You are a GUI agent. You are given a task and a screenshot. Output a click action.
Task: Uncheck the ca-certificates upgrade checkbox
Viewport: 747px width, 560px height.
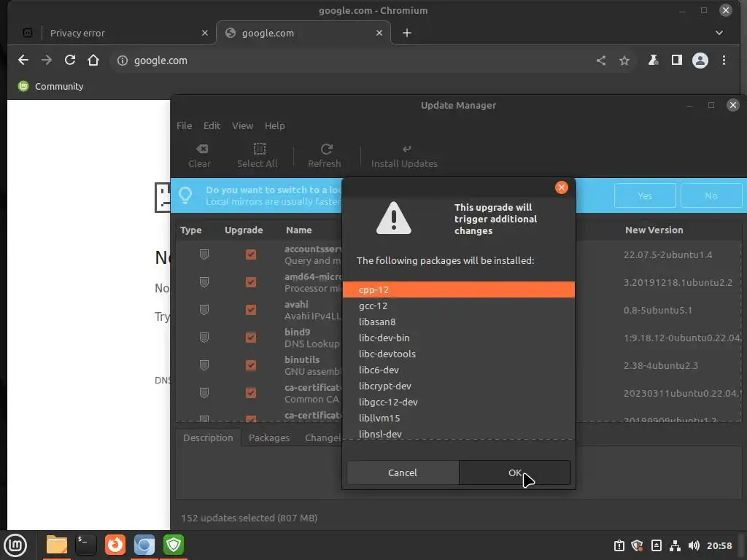[x=251, y=393]
